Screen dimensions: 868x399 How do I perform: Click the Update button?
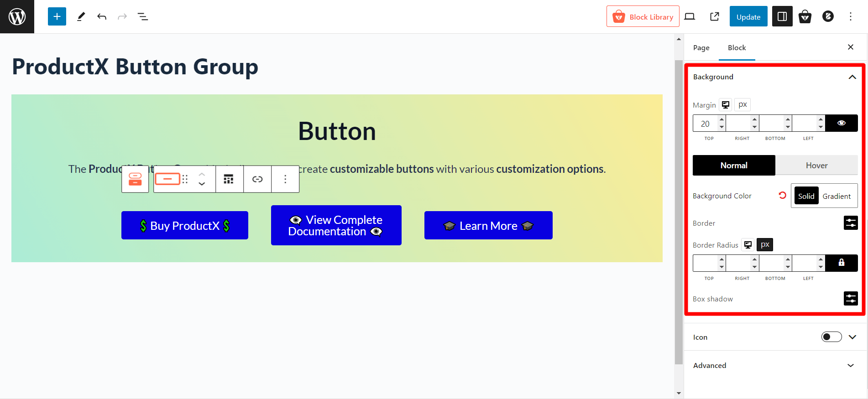(748, 16)
